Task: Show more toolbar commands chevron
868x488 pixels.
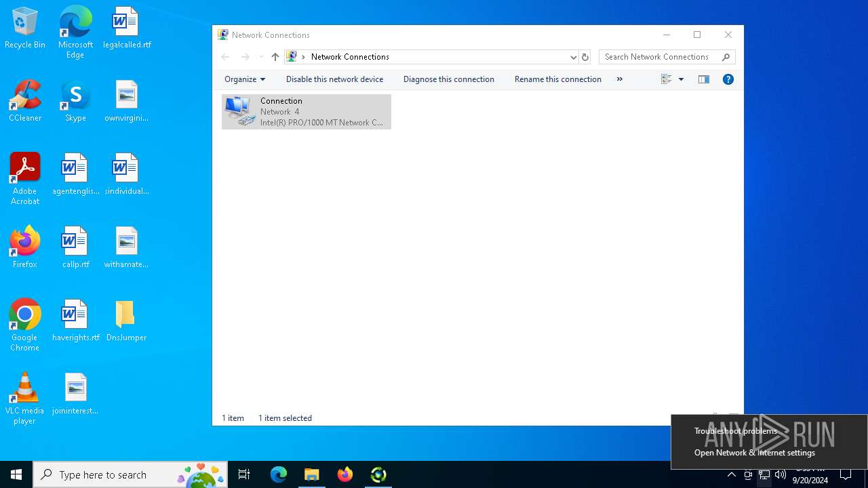Action: 619,79
